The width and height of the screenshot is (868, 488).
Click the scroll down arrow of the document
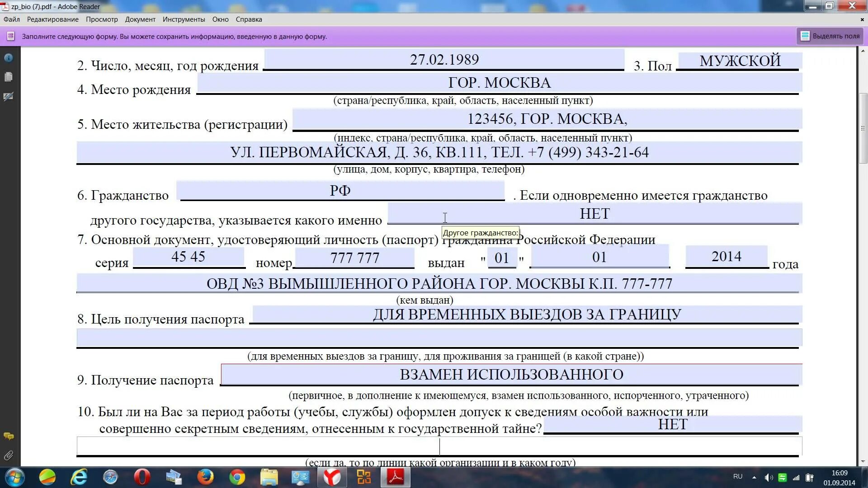(863, 461)
